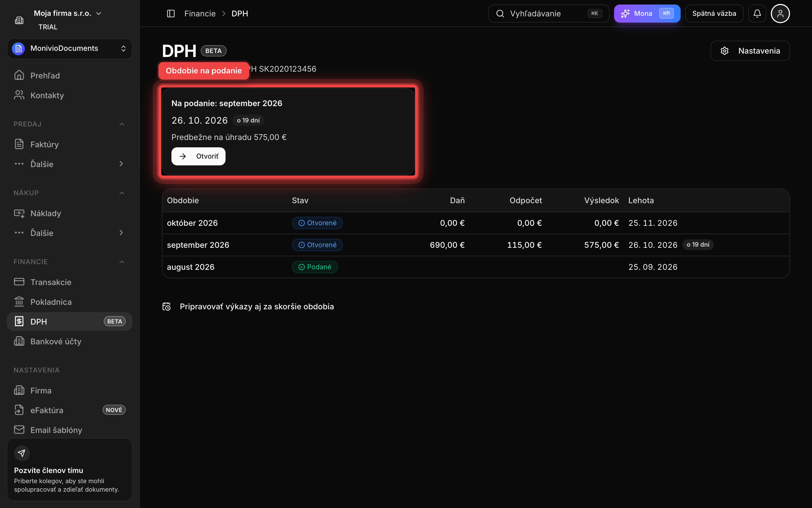
Task: Open the Moja firma s.r.o. company dropdown
Action: [x=67, y=14]
